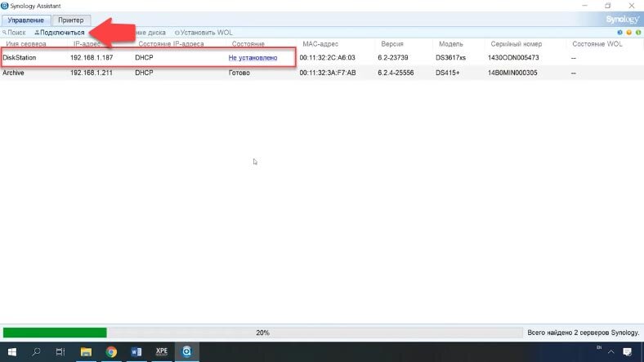
Task: Open the 'Не установлено' status link
Action: pyautogui.click(x=253, y=58)
